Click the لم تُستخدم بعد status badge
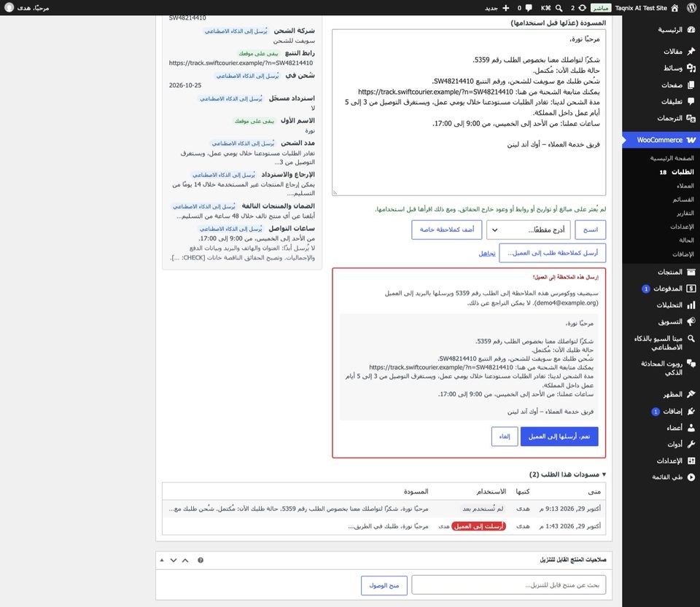The image size is (700, 607). 483,509
